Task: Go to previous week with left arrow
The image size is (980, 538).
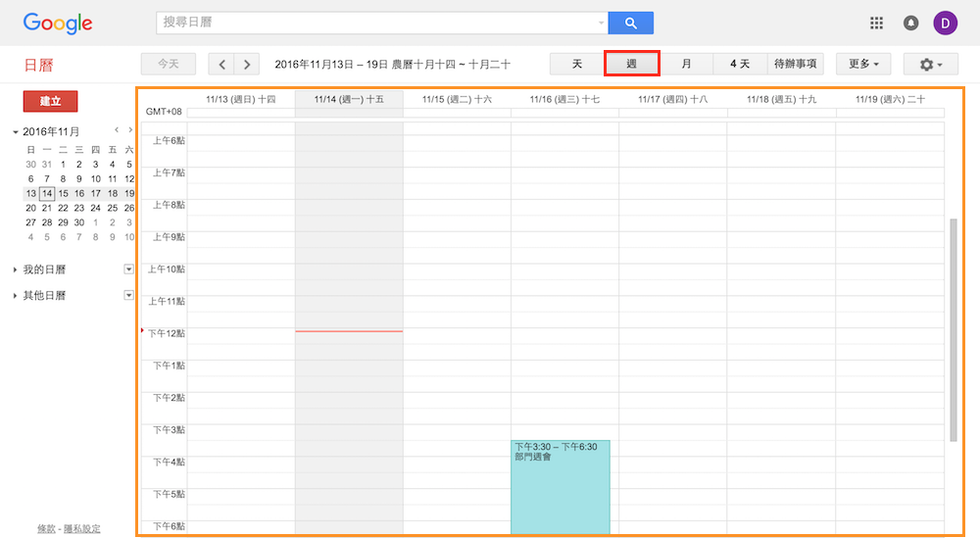Action: pyautogui.click(x=222, y=65)
